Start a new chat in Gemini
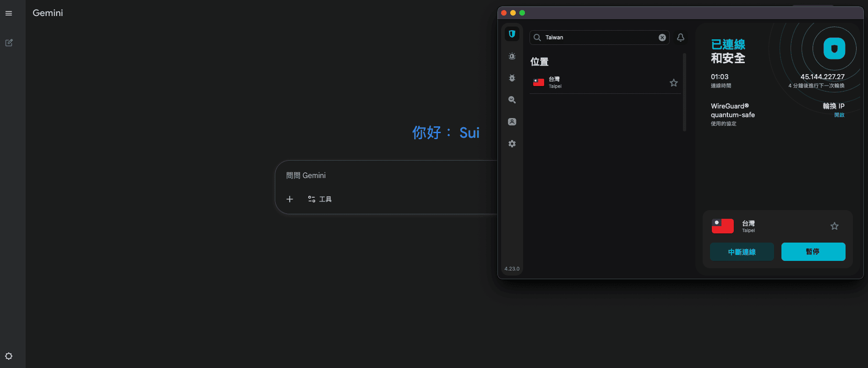868x368 pixels. (9, 43)
